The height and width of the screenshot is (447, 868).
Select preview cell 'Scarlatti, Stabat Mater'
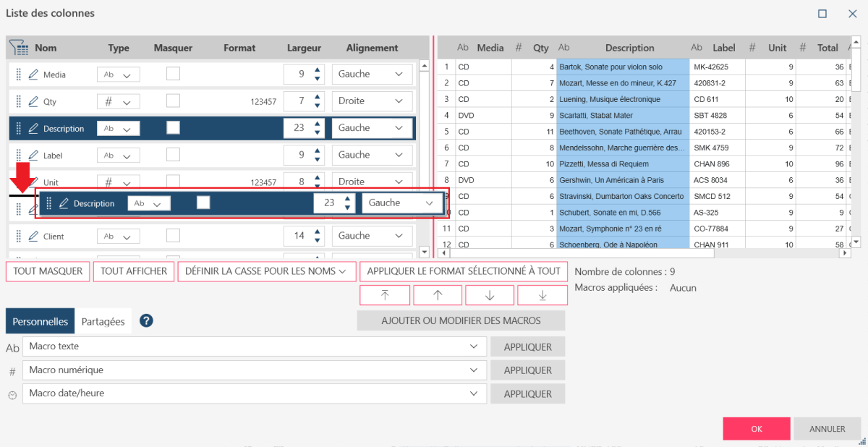tap(623, 115)
